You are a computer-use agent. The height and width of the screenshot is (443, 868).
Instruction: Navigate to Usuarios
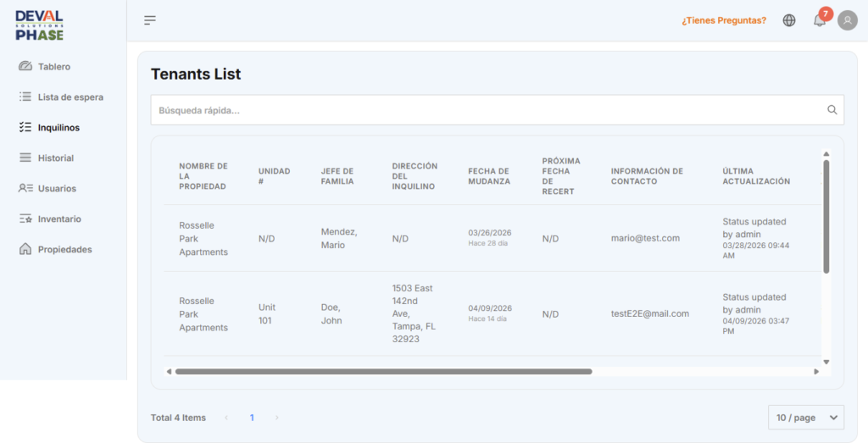pos(57,189)
